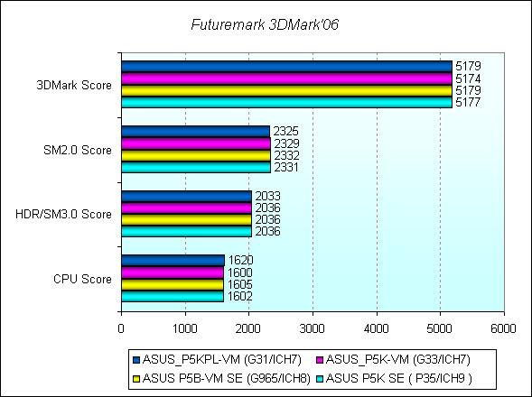Click the 2036 value beside the cyan bar
The width and height of the screenshot is (532, 397).
pyautogui.click(x=268, y=231)
